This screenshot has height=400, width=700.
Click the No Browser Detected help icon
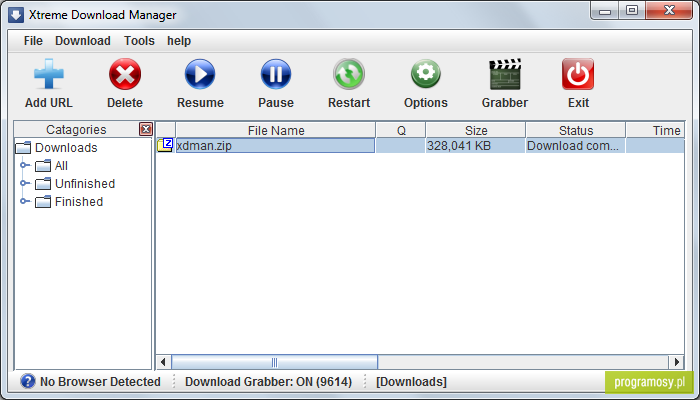28,382
